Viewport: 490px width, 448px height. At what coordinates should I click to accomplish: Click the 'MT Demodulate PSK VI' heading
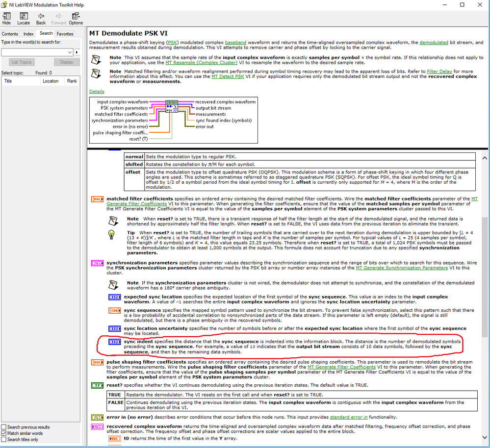[129, 33]
